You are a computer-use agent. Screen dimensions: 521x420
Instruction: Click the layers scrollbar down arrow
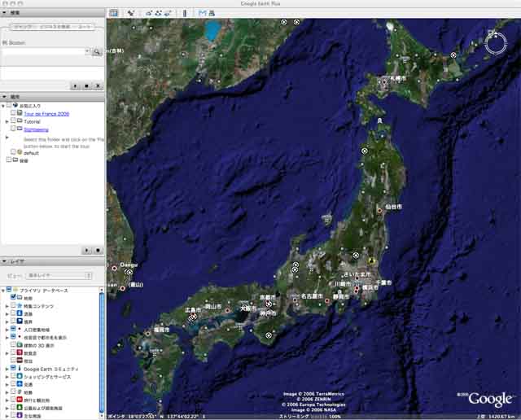tap(102, 415)
